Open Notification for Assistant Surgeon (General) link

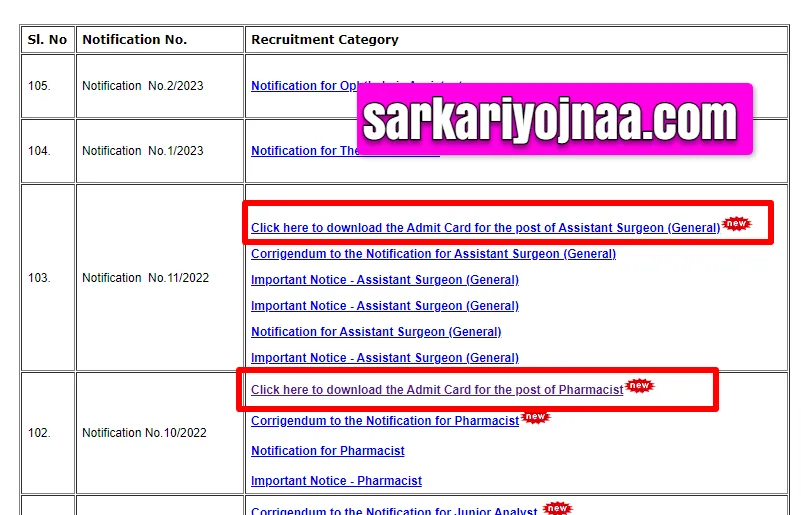pyautogui.click(x=376, y=332)
